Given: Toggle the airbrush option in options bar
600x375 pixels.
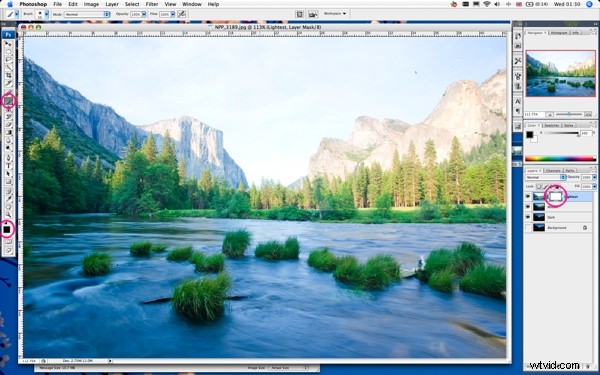Looking at the screenshot, I should (181, 14).
